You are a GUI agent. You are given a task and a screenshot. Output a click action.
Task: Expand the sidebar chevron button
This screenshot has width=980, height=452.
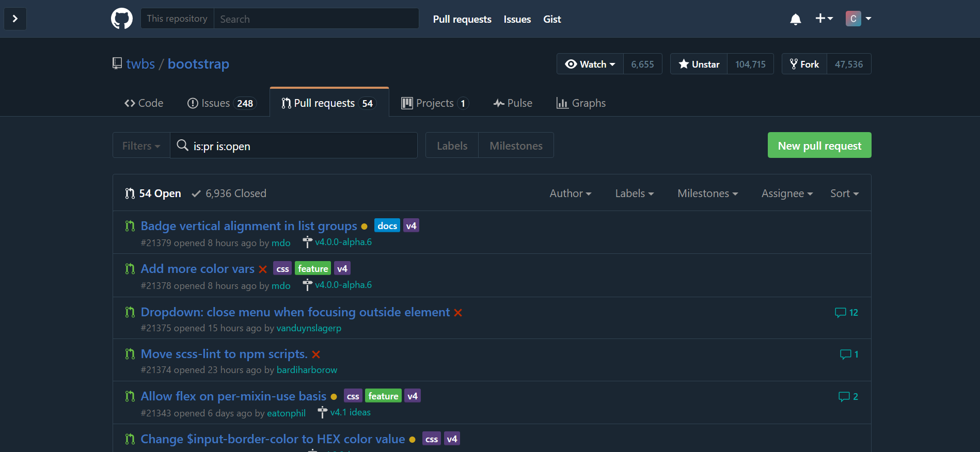coord(15,19)
